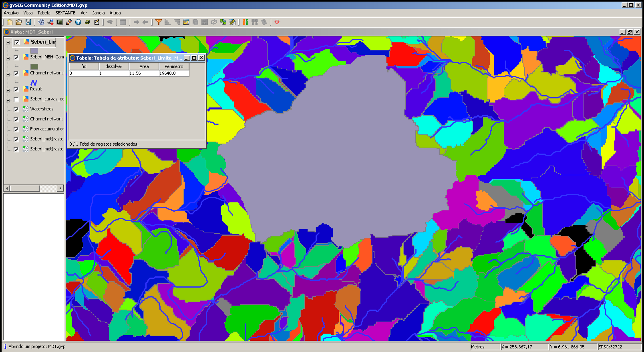Expand the Result layer tree node
This screenshot has height=352, width=644.
click(x=8, y=90)
